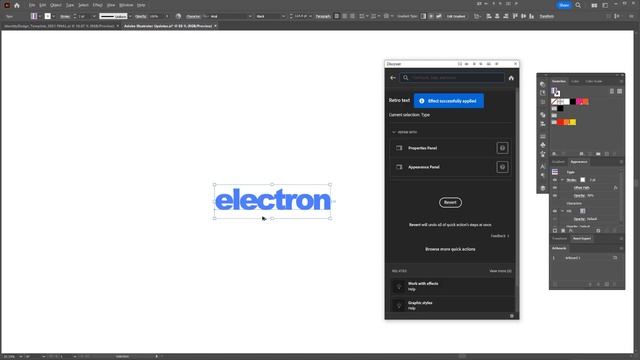640x360 pixels.
Task: Select align right paragraph icon
Action: (352, 16)
